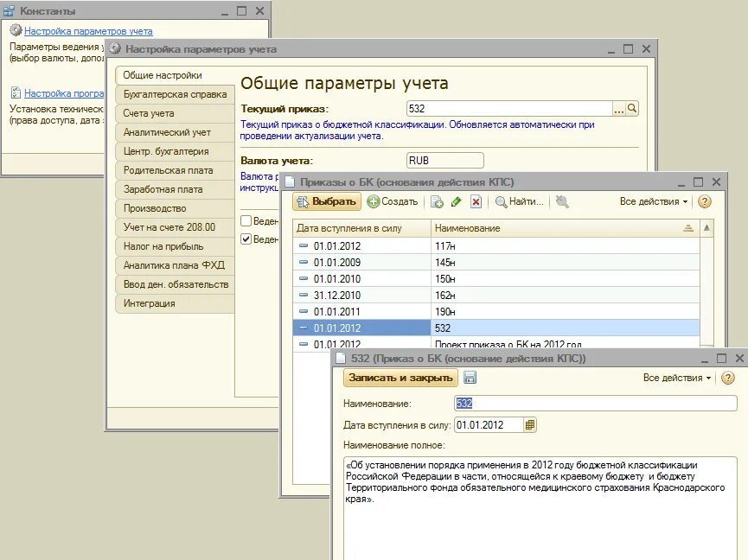Screen dimensions: 748x560
Task: Close the Константы window
Action: (260, 11)
